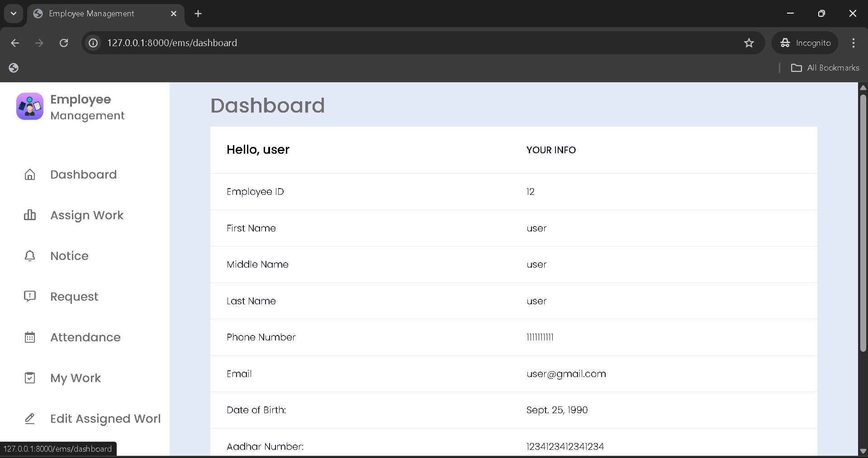Open the tab search dropdown arrow
The width and height of the screenshot is (868, 458).
point(14,14)
